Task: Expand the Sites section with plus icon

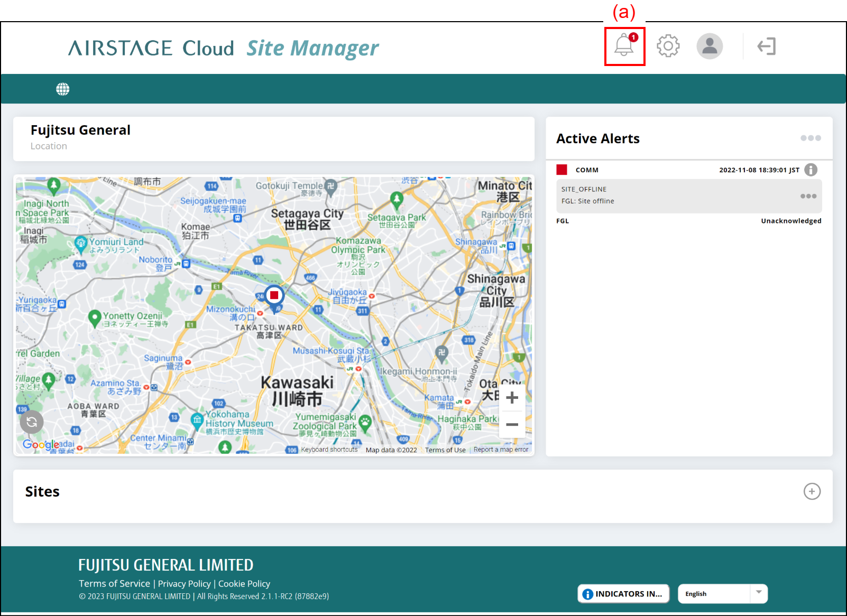Action: 812,491
